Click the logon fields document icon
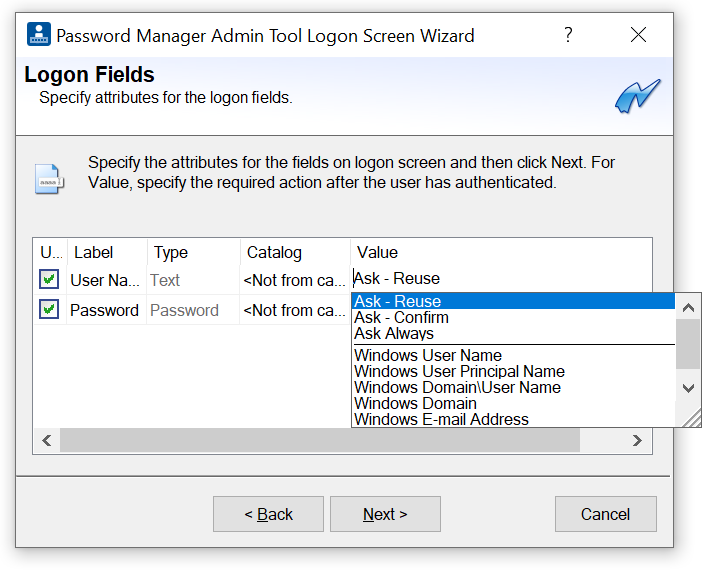 48,180
